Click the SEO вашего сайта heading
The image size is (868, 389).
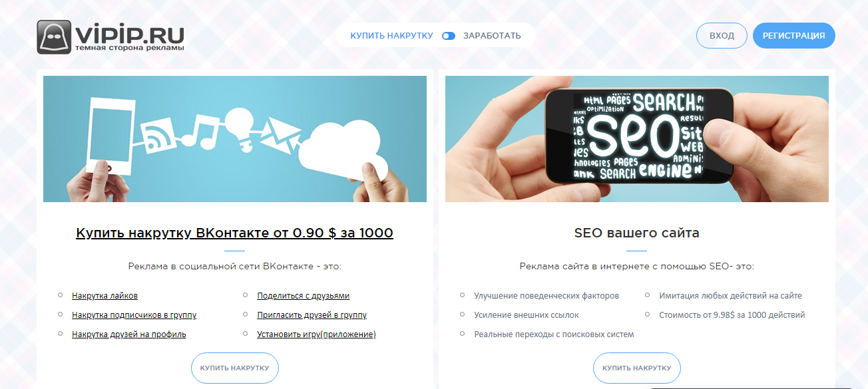[x=637, y=233]
